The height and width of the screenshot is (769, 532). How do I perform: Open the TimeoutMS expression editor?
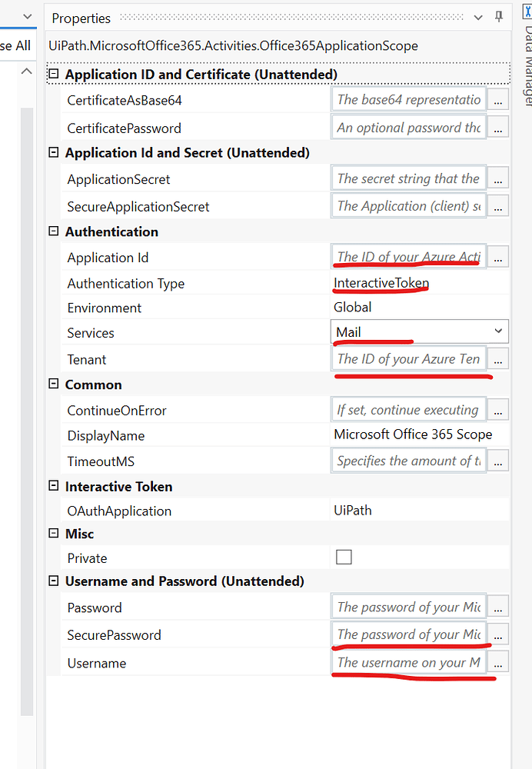(498, 460)
